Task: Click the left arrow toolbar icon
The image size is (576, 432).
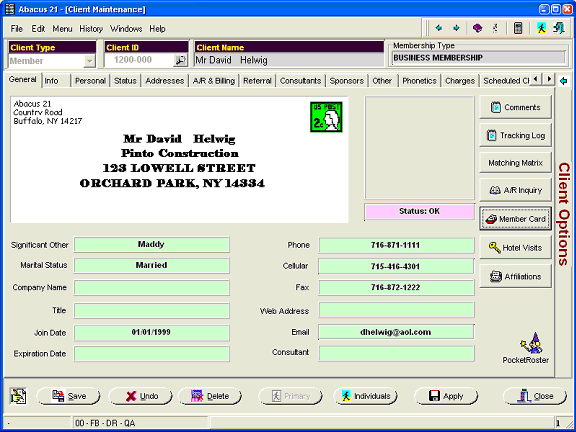Action: 439,28
